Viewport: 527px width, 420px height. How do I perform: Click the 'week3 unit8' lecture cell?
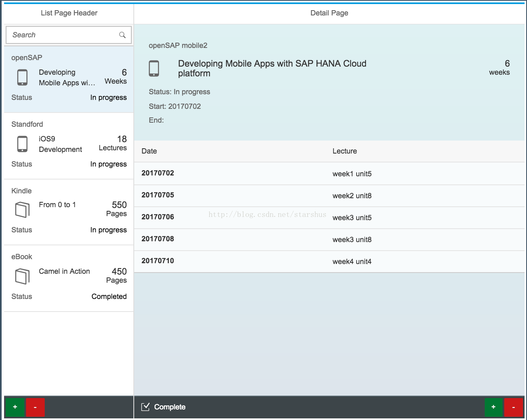point(352,240)
